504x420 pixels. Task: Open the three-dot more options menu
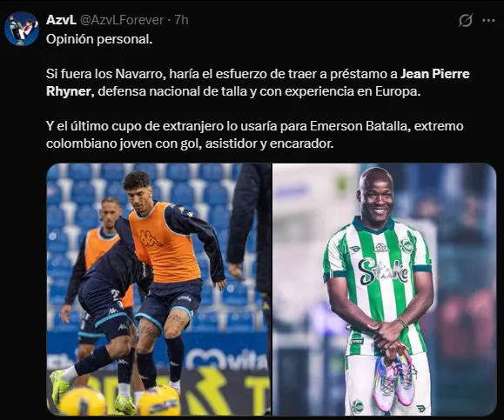(488, 21)
